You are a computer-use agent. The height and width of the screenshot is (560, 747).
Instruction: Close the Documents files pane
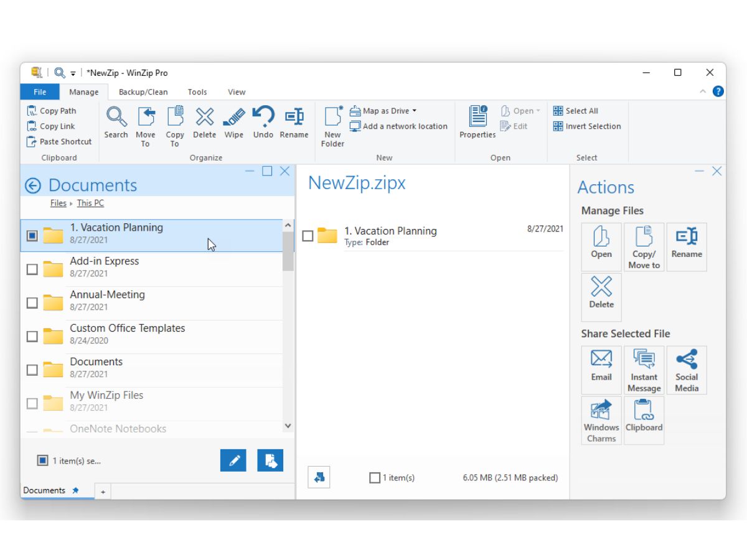(x=285, y=171)
